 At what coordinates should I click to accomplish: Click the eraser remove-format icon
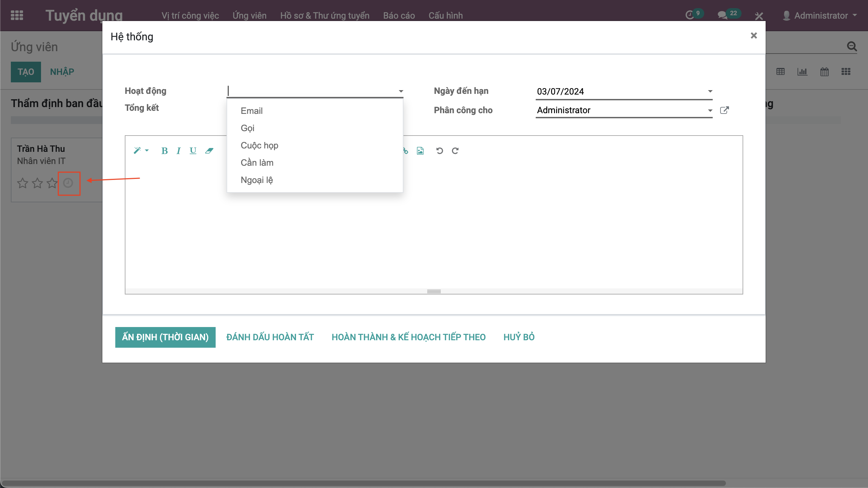[209, 151]
